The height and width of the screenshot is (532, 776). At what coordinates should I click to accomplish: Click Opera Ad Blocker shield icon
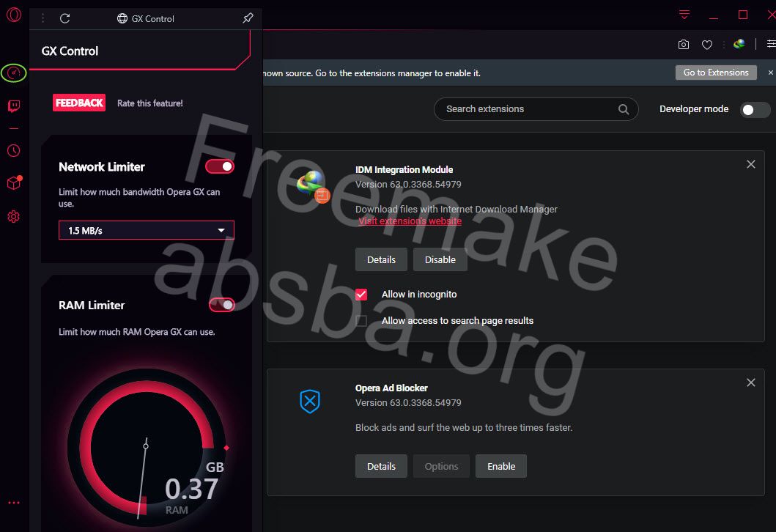click(x=310, y=402)
